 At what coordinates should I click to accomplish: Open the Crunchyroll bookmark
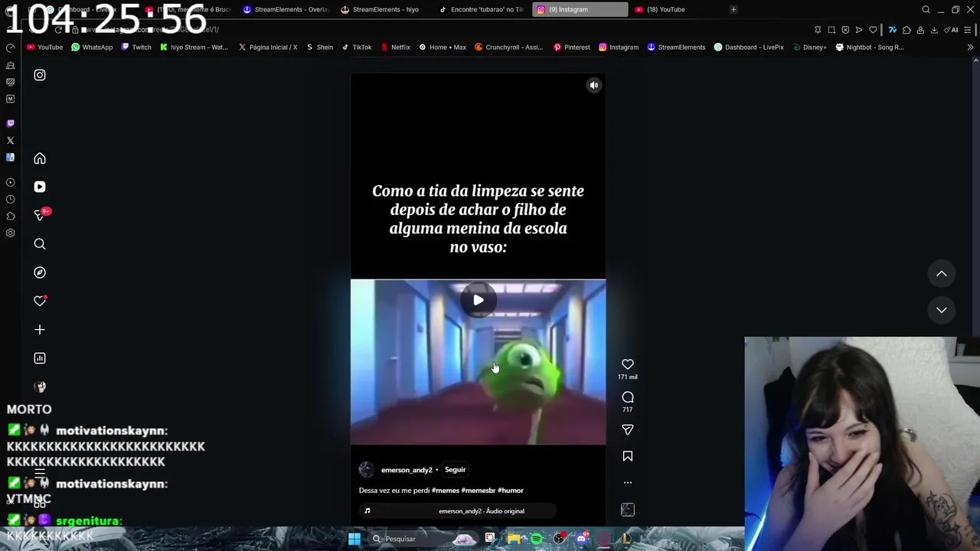coord(508,47)
